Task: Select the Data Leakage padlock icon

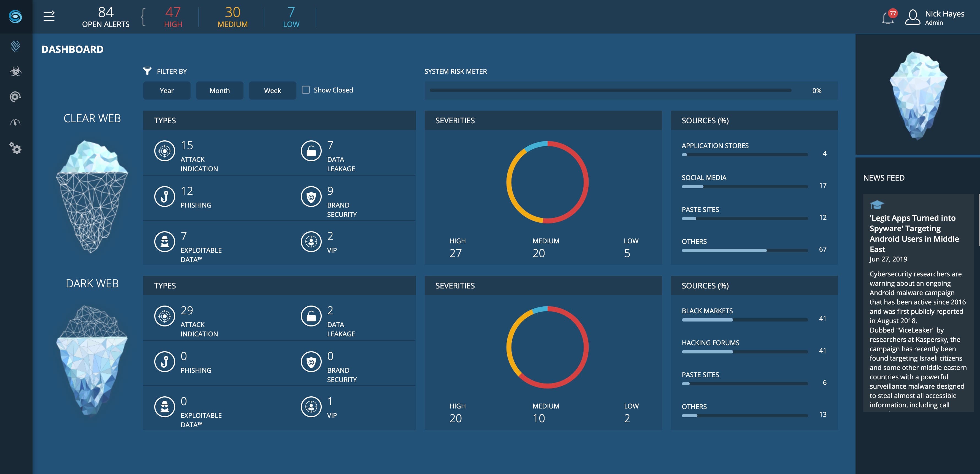Action: pyautogui.click(x=311, y=151)
